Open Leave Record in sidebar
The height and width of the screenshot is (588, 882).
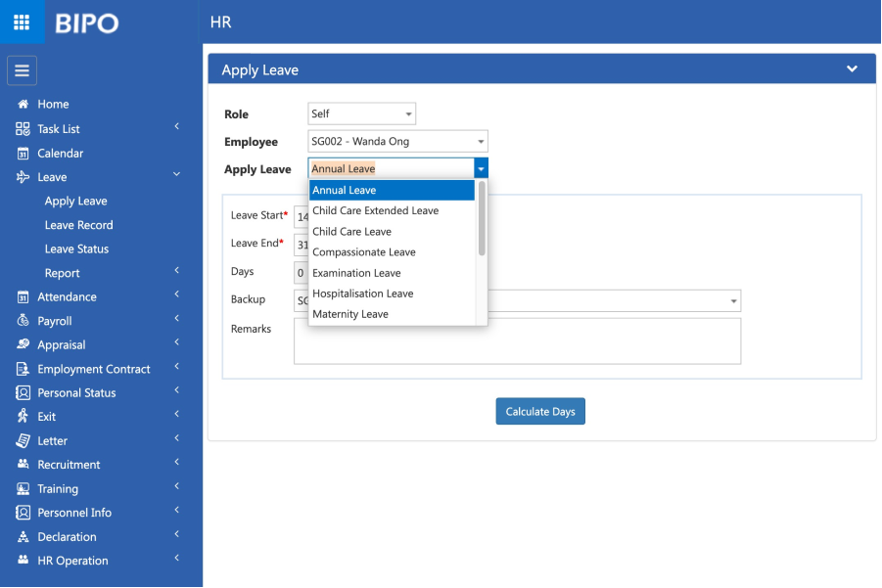[x=78, y=225]
